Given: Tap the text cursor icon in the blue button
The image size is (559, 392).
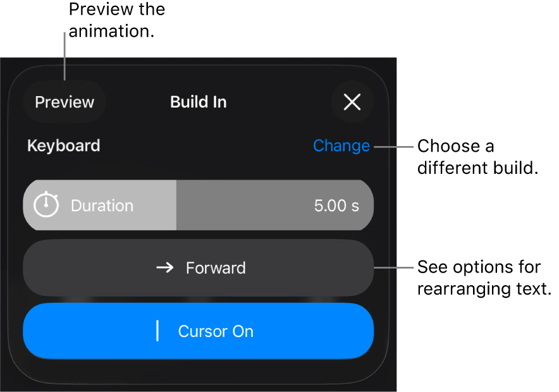Looking at the screenshot, I should coord(157,331).
